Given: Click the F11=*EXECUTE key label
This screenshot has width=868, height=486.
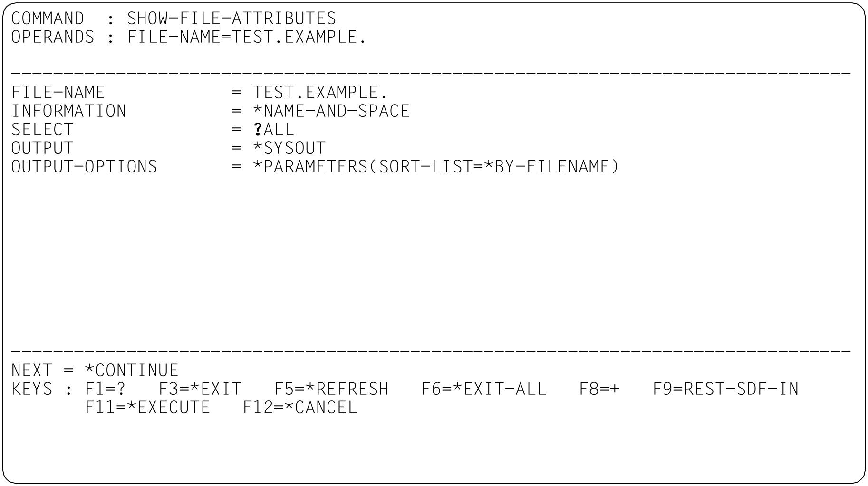Looking at the screenshot, I should (148, 407).
